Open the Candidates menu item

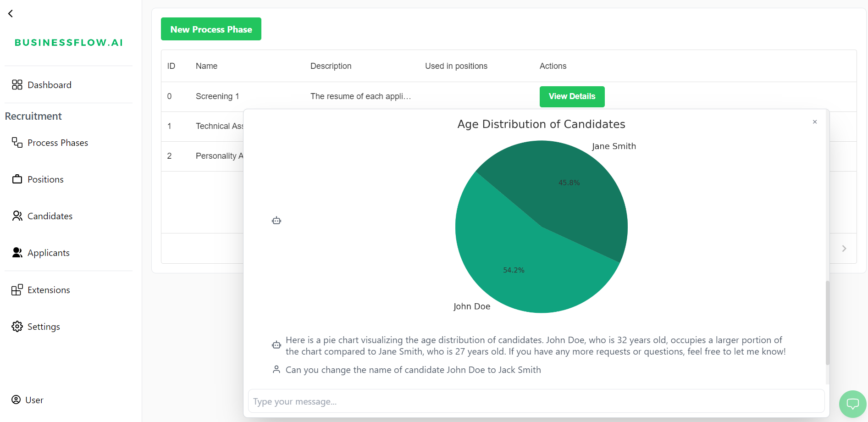click(x=50, y=216)
